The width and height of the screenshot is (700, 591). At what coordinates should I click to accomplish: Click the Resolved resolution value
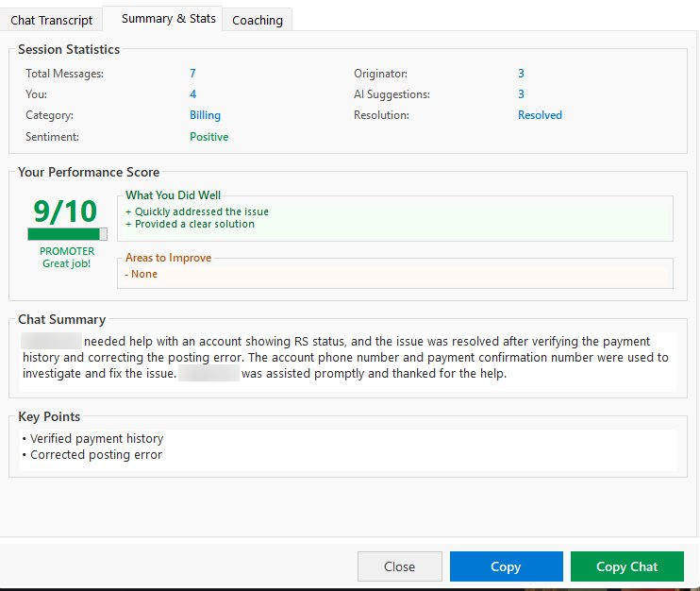(540, 115)
